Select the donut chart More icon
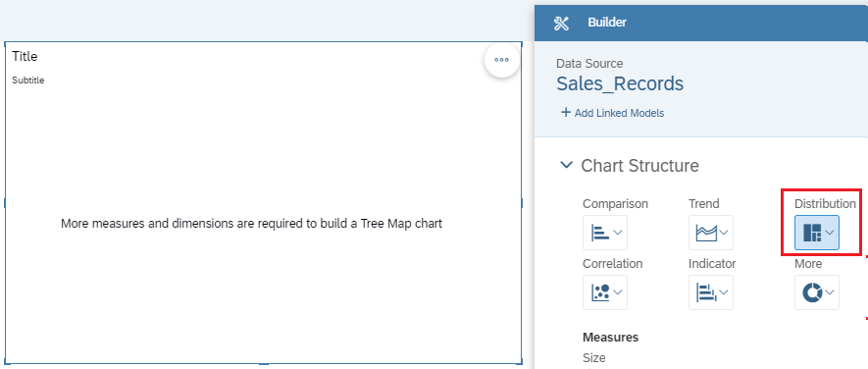Screen dimensions: 868x369 click(x=813, y=292)
